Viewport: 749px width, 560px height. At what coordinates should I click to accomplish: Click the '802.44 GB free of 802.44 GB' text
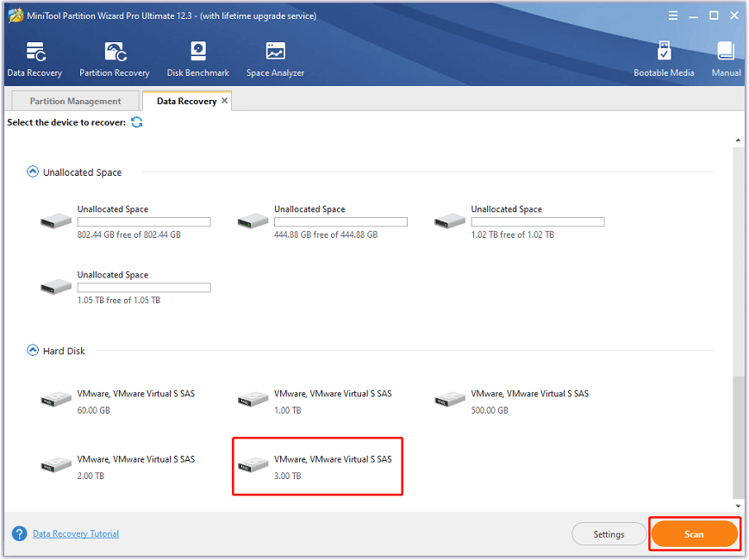[129, 234]
